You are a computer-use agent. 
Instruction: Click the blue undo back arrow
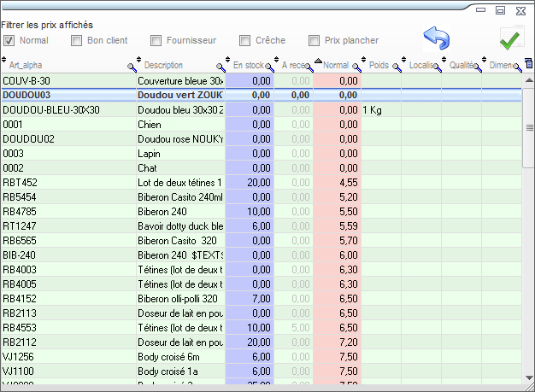point(437,38)
